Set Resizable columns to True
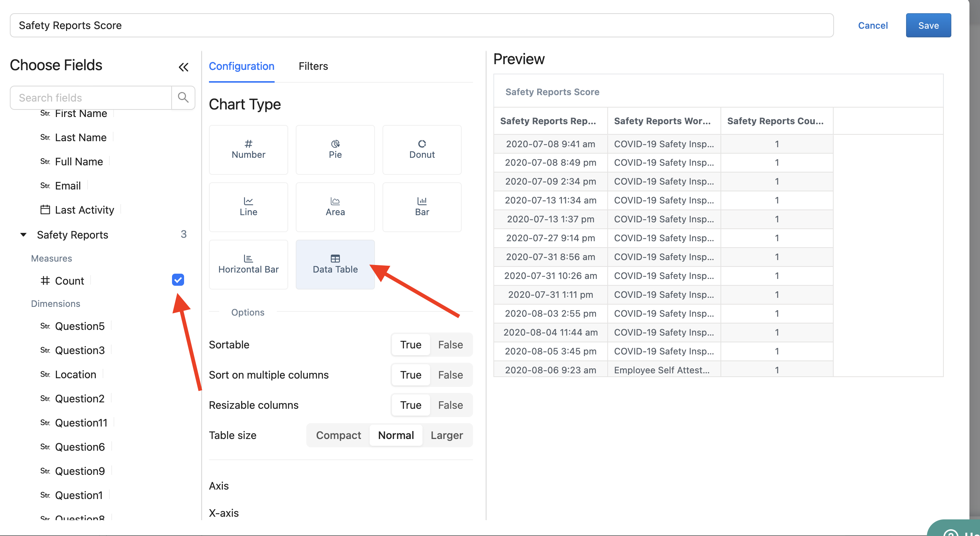Image resolution: width=980 pixels, height=536 pixels. pyautogui.click(x=410, y=405)
